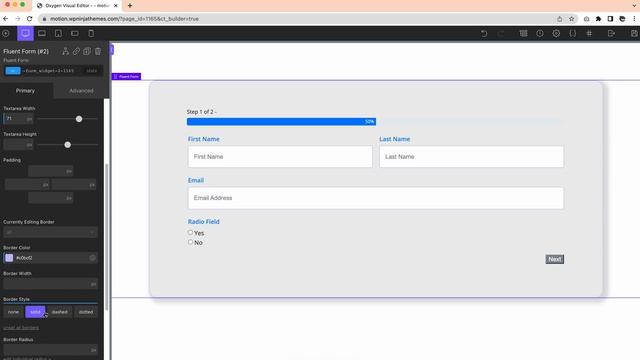
Task: Open Border Radius unit selector
Action: tap(93, 350)
